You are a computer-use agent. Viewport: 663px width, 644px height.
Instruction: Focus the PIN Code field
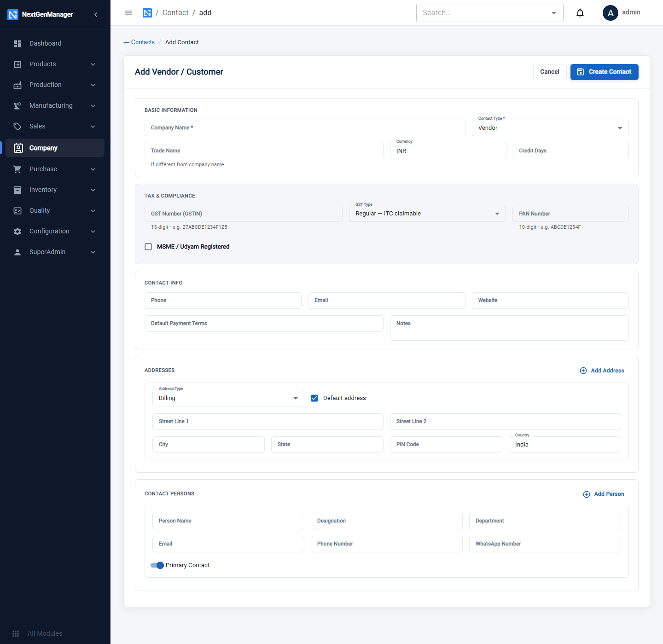point(446,445)
